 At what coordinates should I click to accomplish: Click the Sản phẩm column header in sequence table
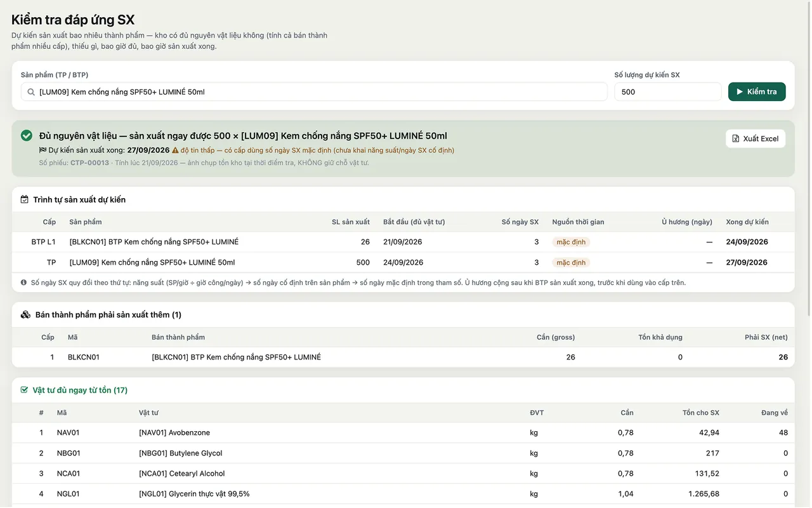(x=86, y=222)
